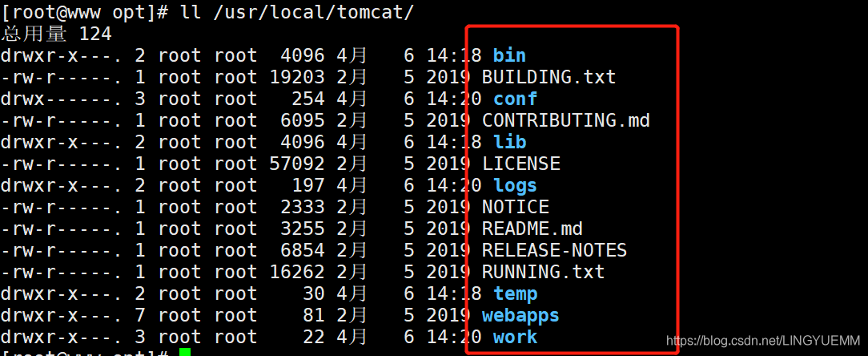Click the link count 7 in webapps row
Viewport: 868px width, 356px height.
[x=140, y=315]
